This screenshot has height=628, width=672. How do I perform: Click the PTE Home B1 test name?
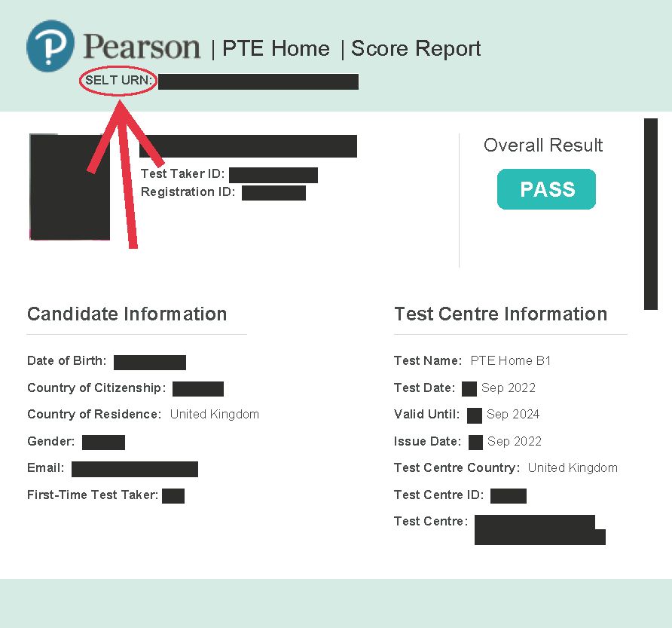click(511, 360)
